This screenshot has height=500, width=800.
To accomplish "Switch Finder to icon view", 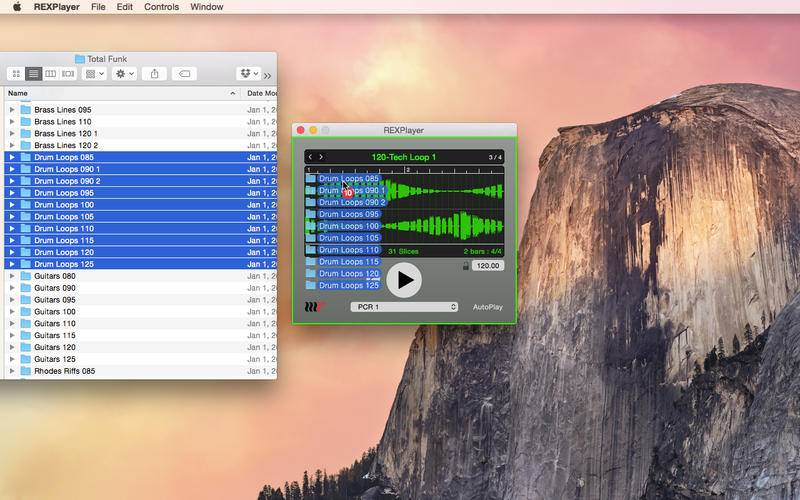I will (x=16, y=74).
